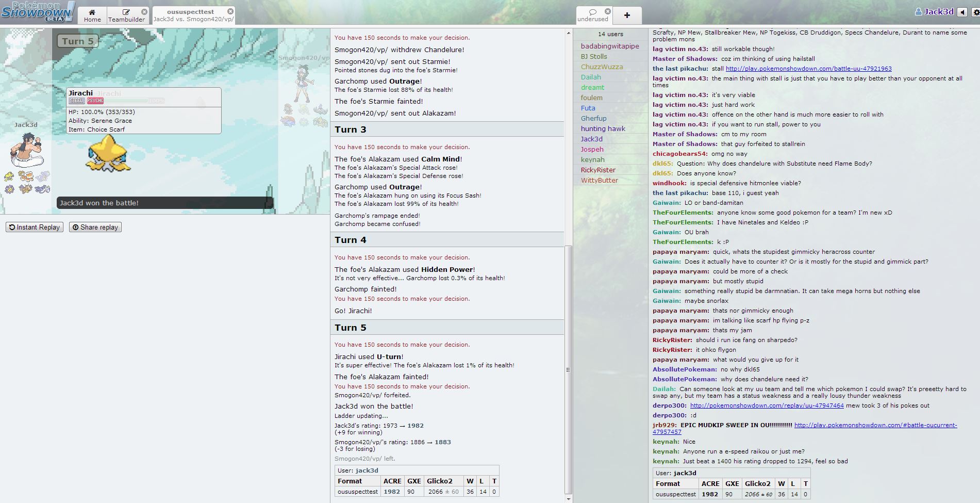Open the Home tab
The height and width of the screenshot is (503, 980).
click(92, 15)
